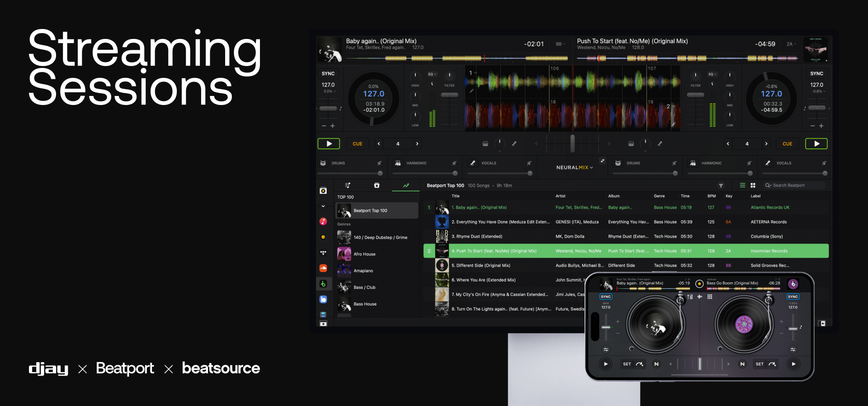Expand the NEURALMIX dropdown

point(575,167)
